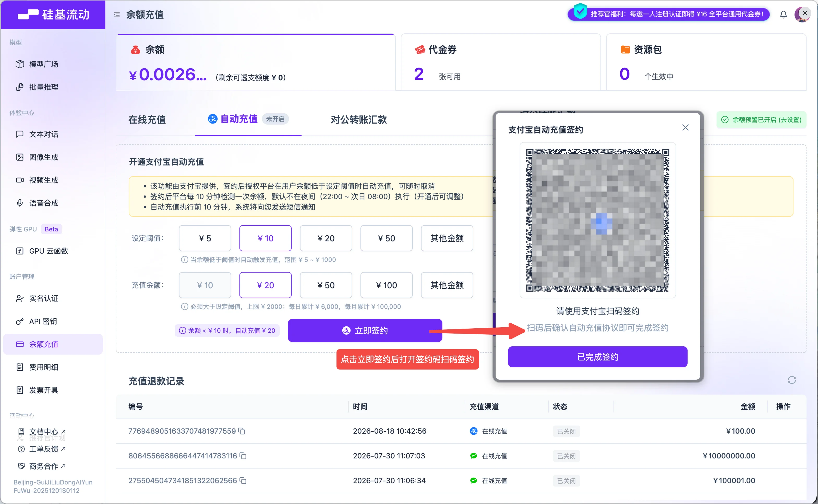Choose 其他金额 for 设定阈值
This screenshot has height=504, width=818.
[x=447, y=238]
